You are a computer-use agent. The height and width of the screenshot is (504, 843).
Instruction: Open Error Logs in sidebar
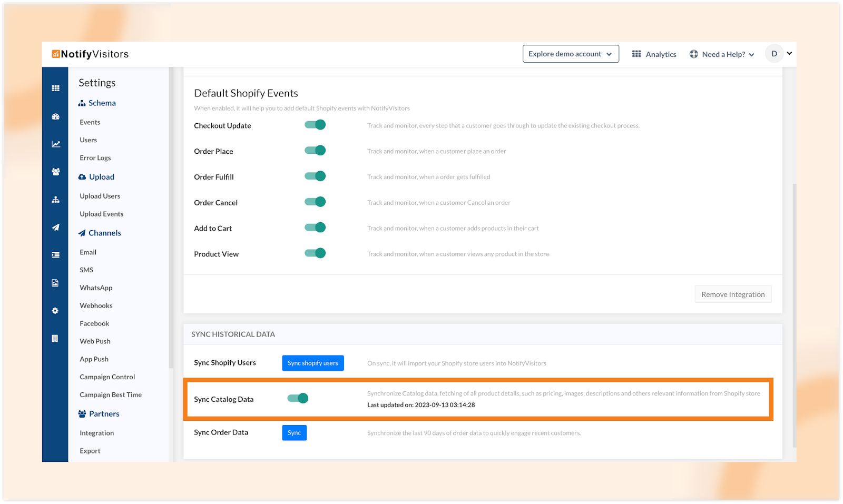click(x=95, y=158)
